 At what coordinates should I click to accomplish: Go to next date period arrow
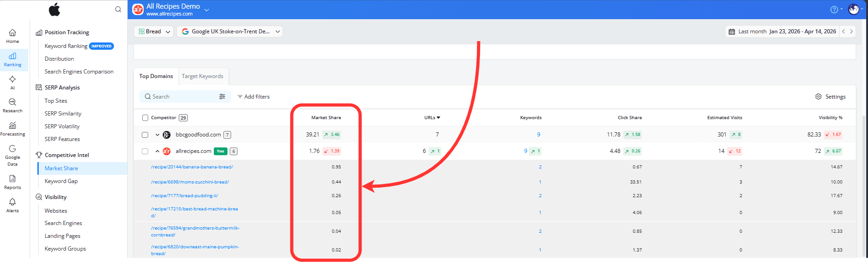851,31
